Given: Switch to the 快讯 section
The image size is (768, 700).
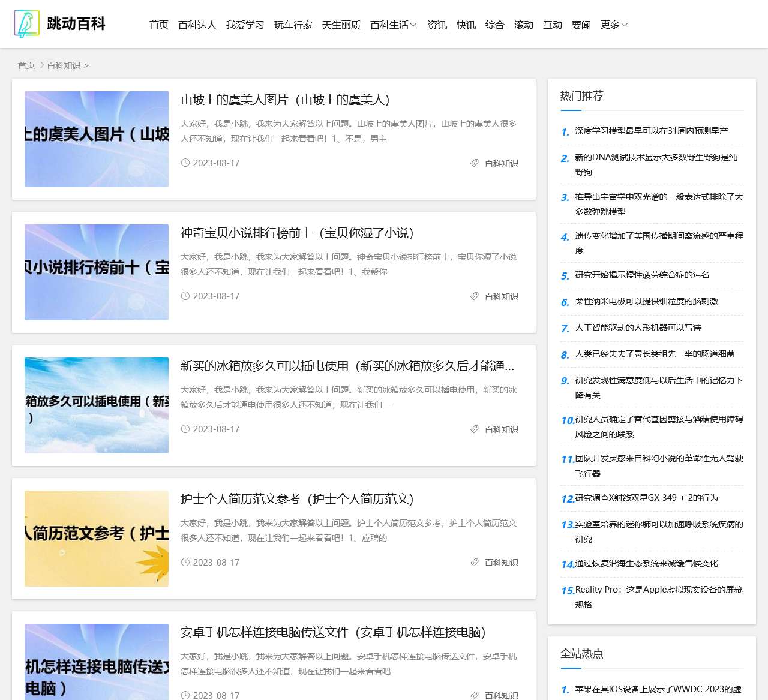Looking at the screenshot, I should pyautogui.click(x=466, y=25).
